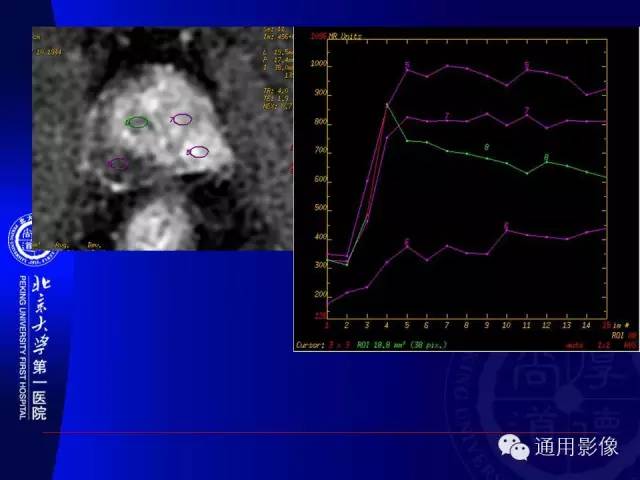Viewport: 640px width, 480px height.
Task: Click the red 'auto' text in graph footer
Action: point(575,345)
